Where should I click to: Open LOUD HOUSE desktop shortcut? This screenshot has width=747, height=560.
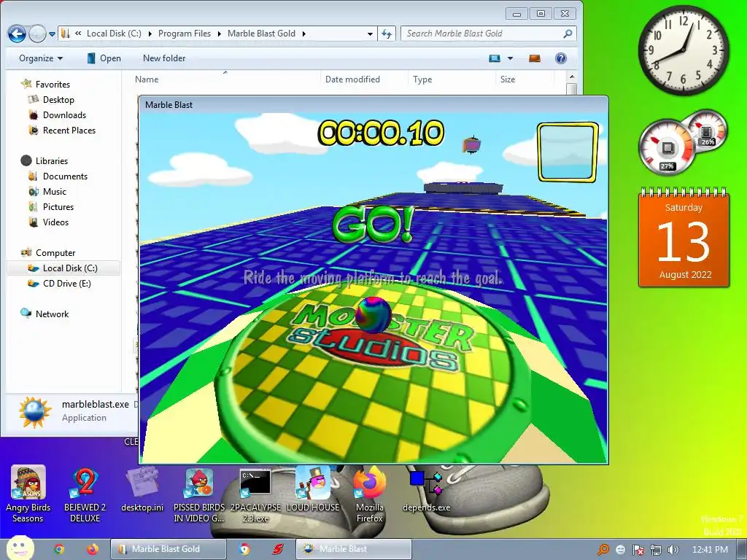tap(312, 489)
